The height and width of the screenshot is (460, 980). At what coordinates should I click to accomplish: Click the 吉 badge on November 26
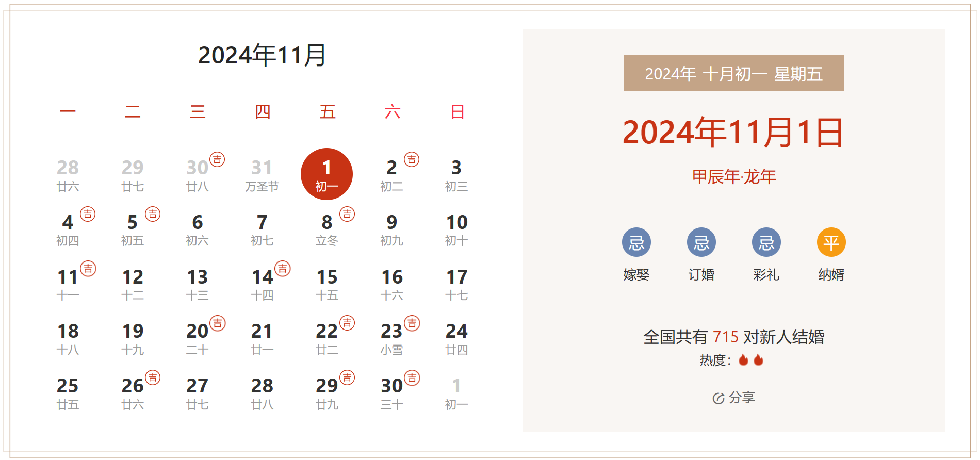[153, 378]
